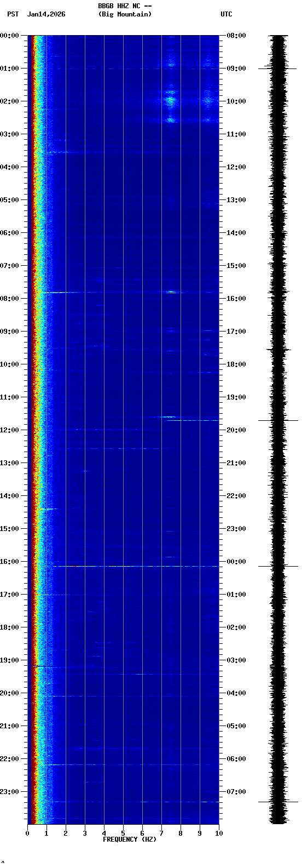This screenshot has height=868, width=302.
Task: Click the 'UTC' timezone label
Action: point(226,14)
